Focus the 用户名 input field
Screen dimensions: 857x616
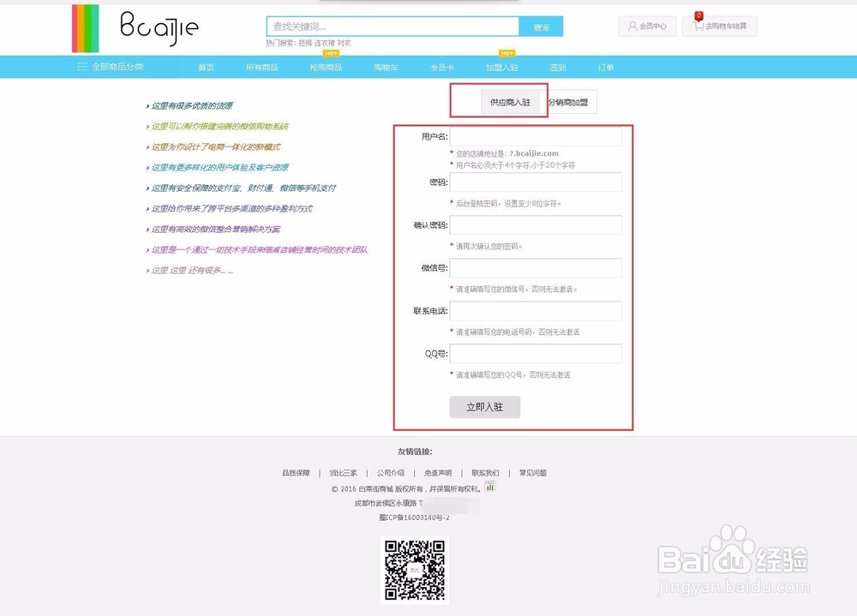pos(536,136)
